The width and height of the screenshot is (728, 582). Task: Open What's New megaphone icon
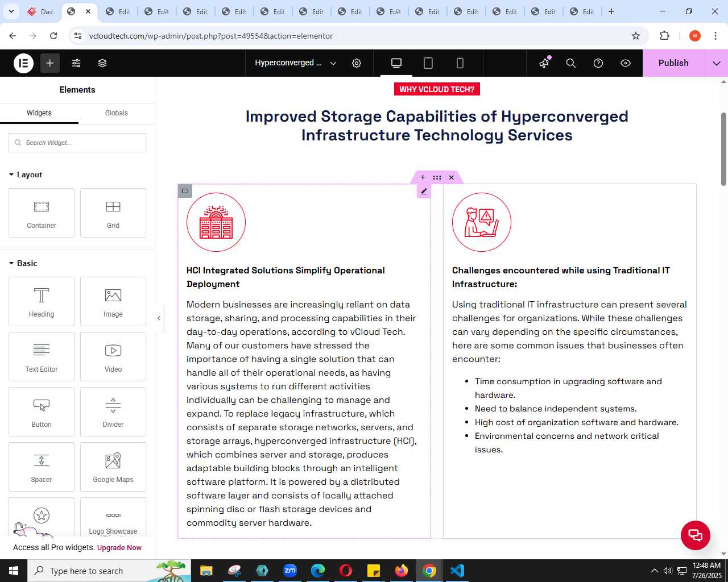pyautogui.click(x=544, y=63)
